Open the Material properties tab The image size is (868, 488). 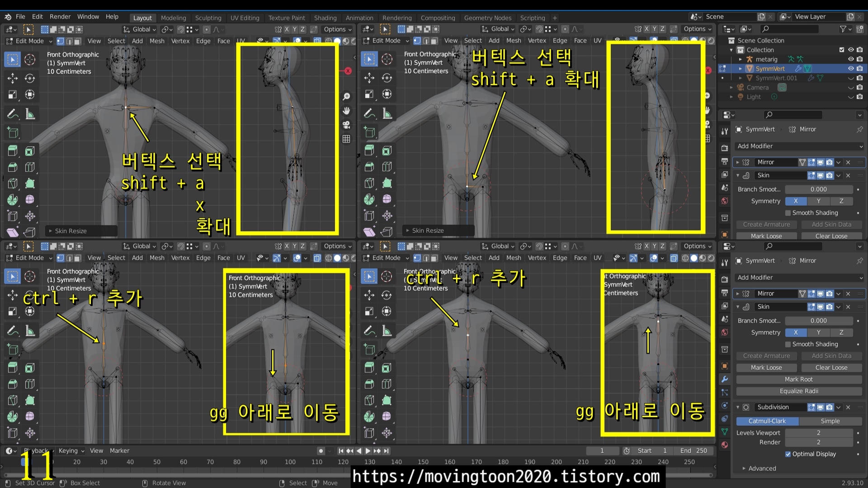click(725, 445)
